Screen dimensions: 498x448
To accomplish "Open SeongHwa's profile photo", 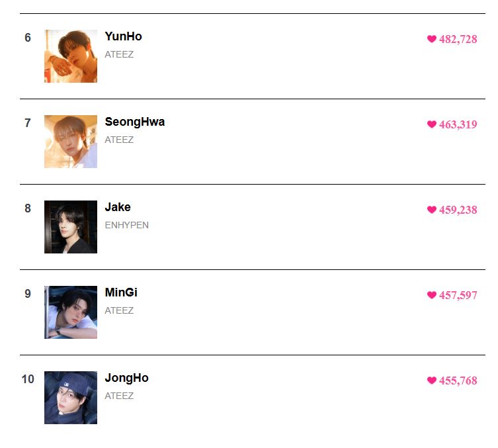I will click(x=71, y=142).
